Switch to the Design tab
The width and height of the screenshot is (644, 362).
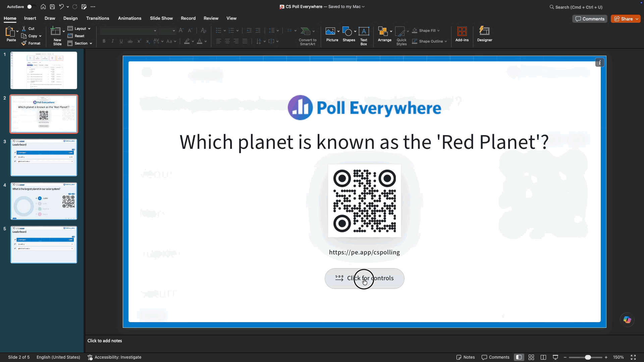70,18
